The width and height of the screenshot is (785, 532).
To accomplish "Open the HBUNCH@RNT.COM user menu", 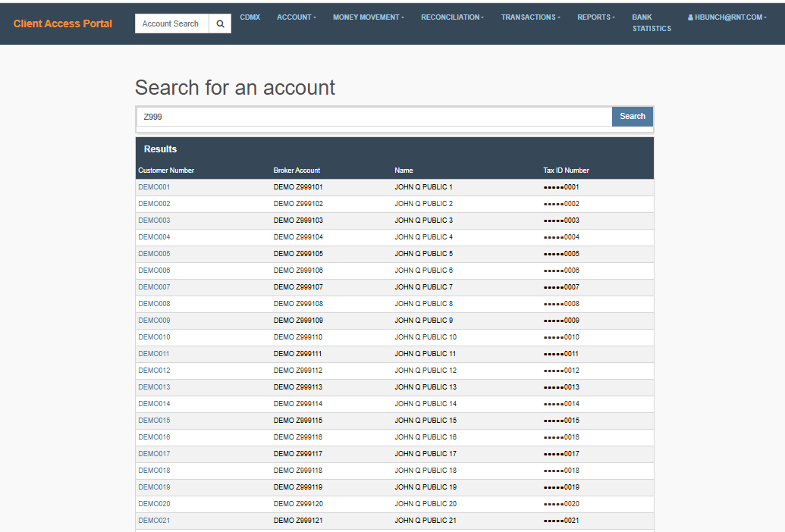I will coord(727,17).
